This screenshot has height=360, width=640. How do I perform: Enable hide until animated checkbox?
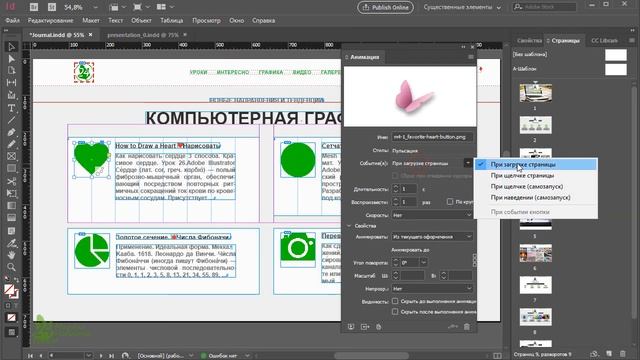(395, 301)
